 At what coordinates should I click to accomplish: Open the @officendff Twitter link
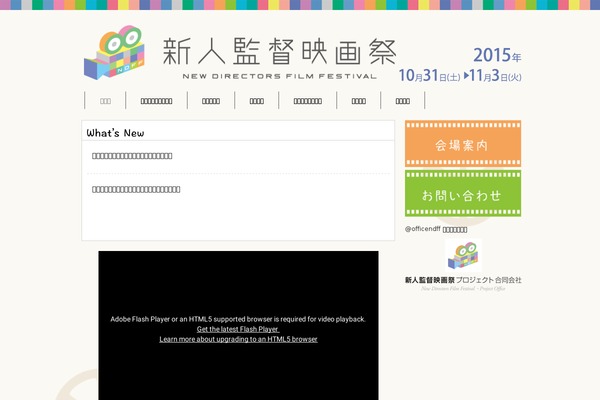coord(436,229)
